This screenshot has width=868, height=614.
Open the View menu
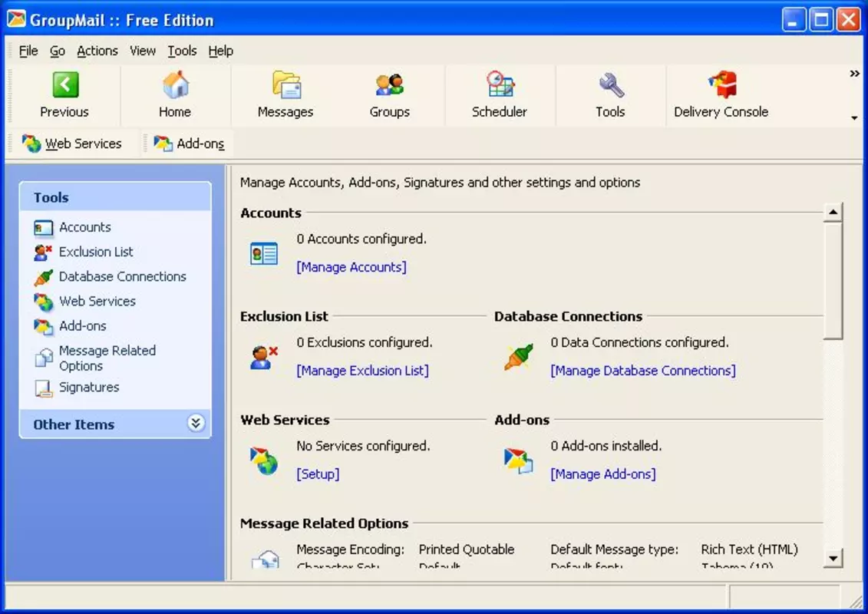[x=143, y=51]
